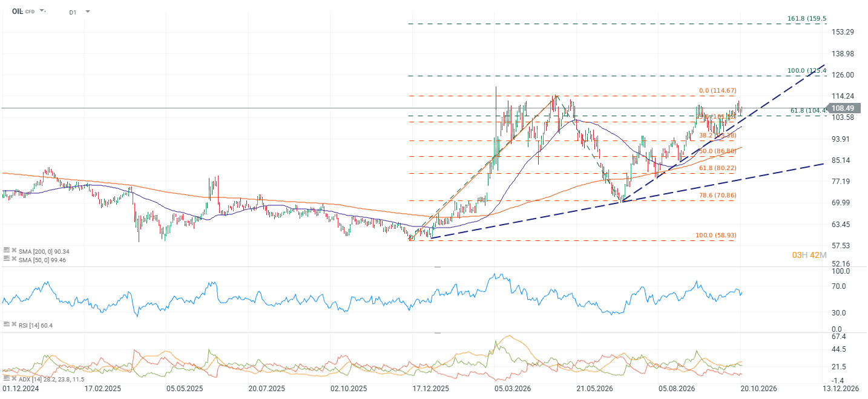Image resolution: width=868 pixels, height=399 pixels.
Task: Click the 61.8 (104.4 Fibonacci label
Action: point(809,110)
